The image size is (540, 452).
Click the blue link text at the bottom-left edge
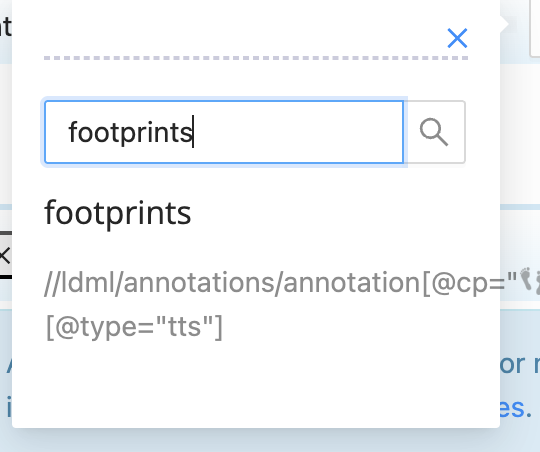click(8, 408)
